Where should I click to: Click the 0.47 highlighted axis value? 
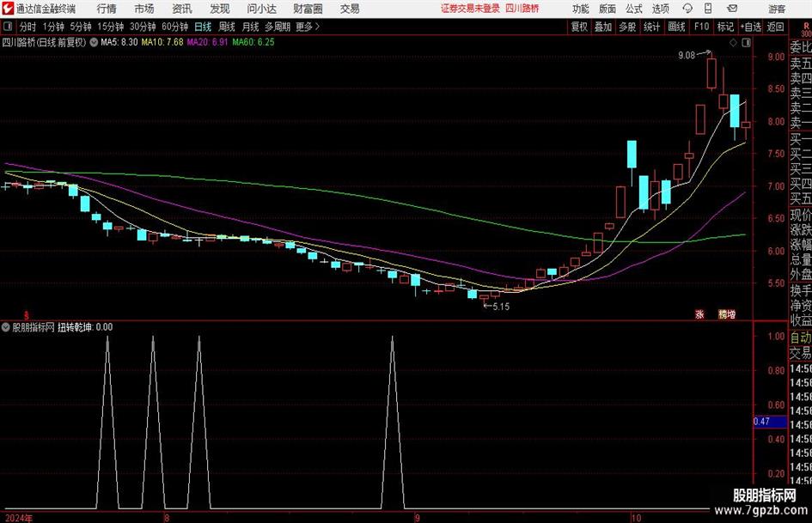click(x=770, y=422)
